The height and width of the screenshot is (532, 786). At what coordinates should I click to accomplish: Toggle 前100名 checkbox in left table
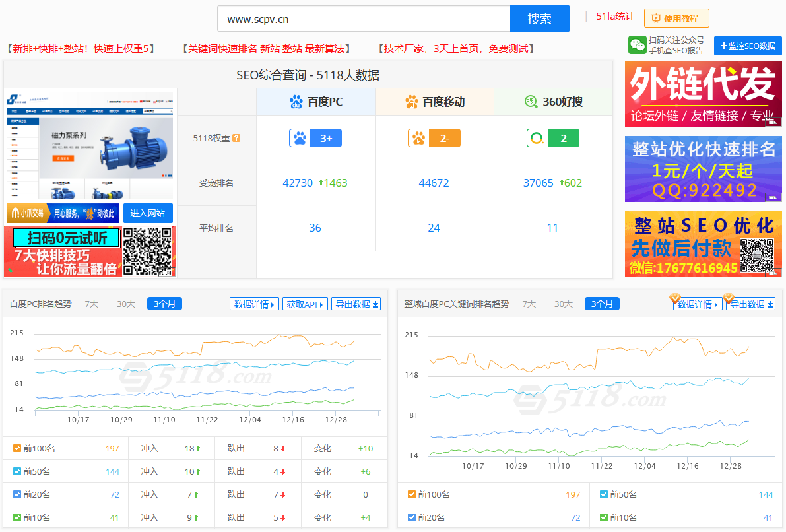tap(17, 448)
